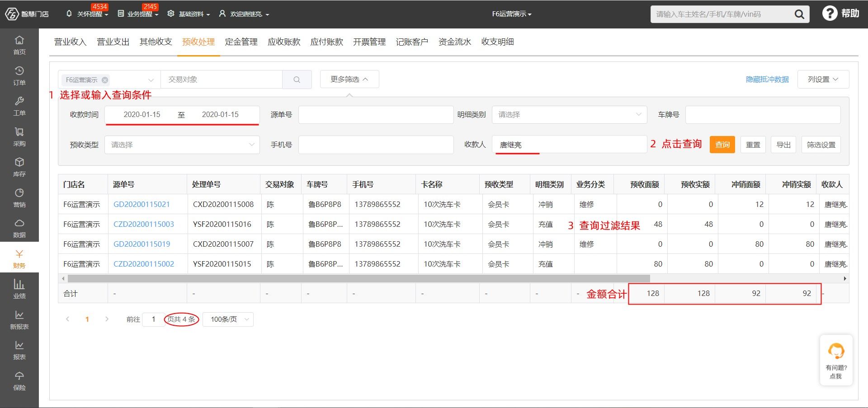This screenshot has width=868, height=408.
Task: Open the 业绩 performance sidebar icon
Action: (19, 289)
